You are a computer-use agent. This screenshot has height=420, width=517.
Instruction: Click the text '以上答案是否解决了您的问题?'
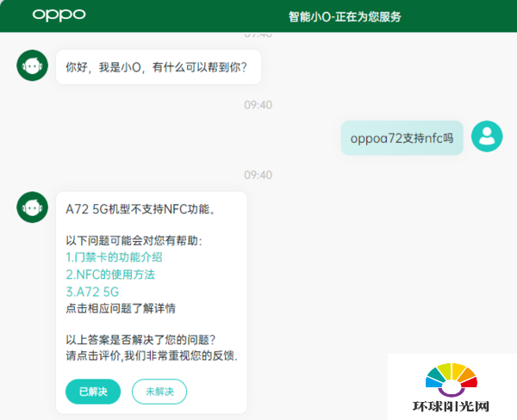pyautogui.click(x=140, y=340)
